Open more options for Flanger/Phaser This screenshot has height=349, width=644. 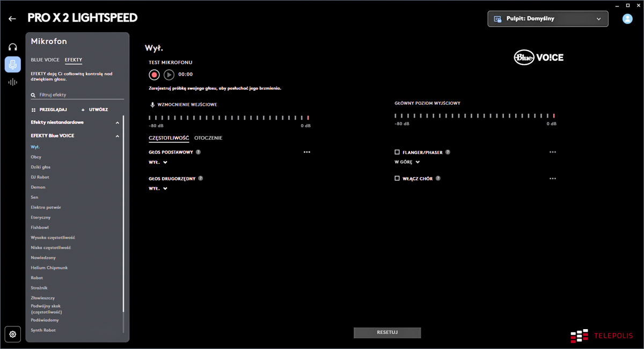tap(552, 152)
